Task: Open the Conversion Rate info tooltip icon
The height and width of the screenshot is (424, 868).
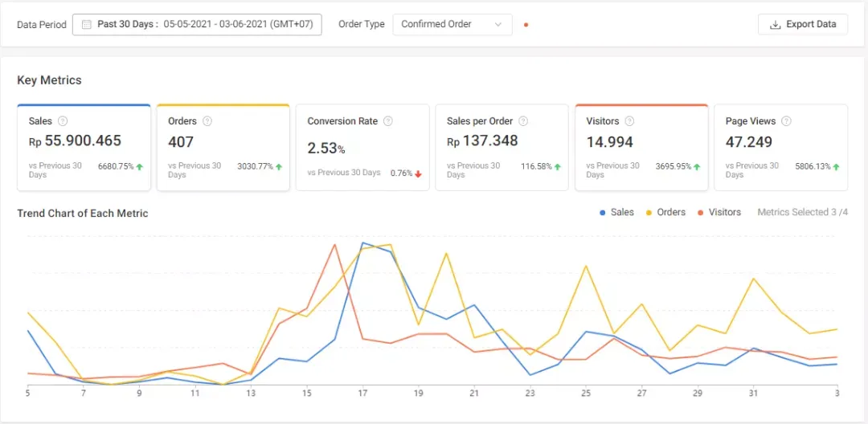Action: (388, 121)
